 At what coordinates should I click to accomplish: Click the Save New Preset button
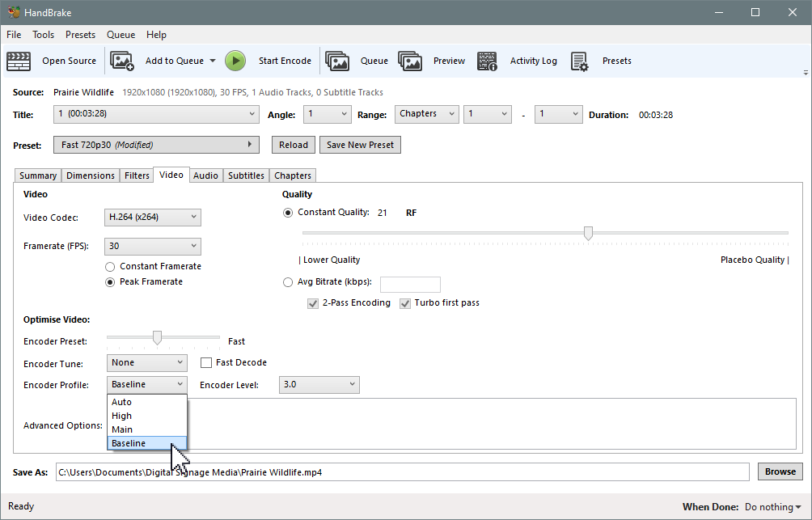coord(361,145)
